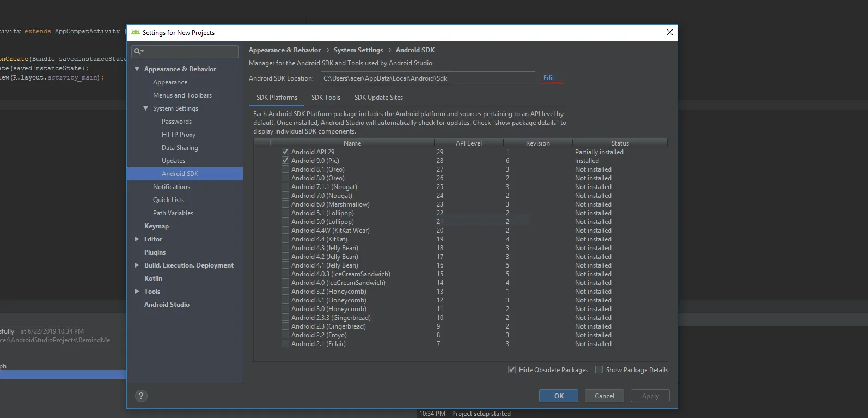Click the help question mark icon
This screenshot has width=868, height=418.
[x=141, y=396]
